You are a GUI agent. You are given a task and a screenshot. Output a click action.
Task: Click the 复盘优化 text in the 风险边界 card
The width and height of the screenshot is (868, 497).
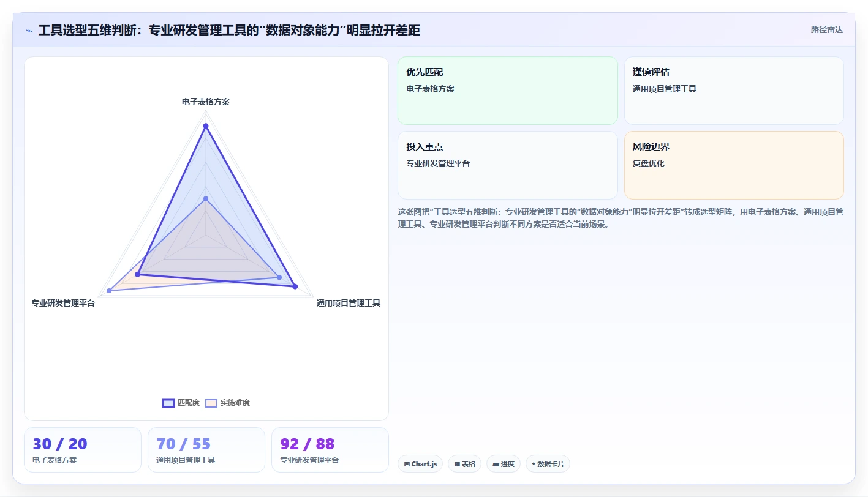point(649,163)
